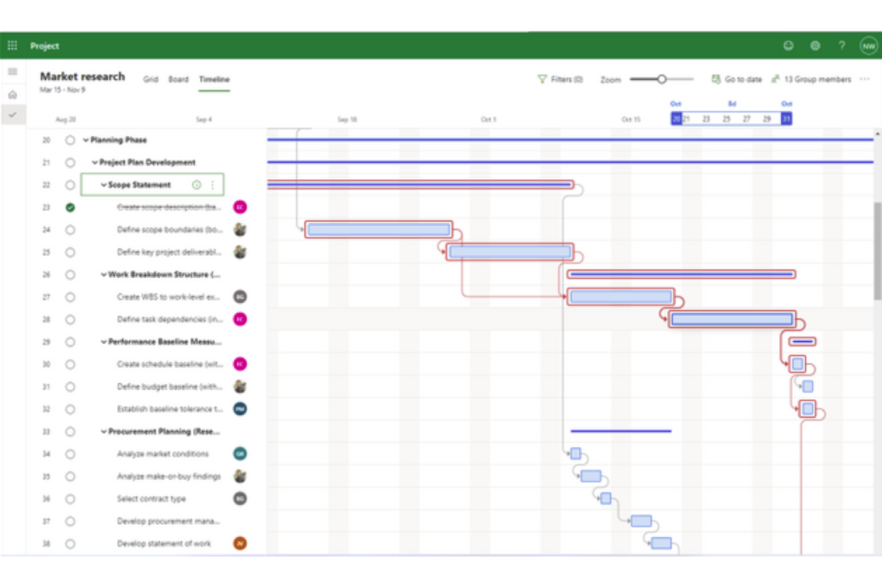The width and height of the screenshot is (882, 588).
Task: Open the Filters button
Action: click(x=560, y=79)
